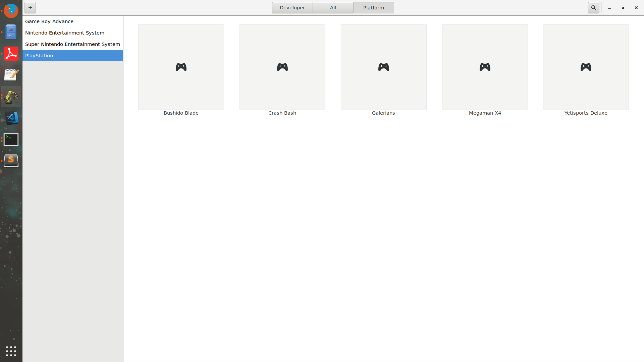Launch Visual Studio Code from dock

[12, 118]
